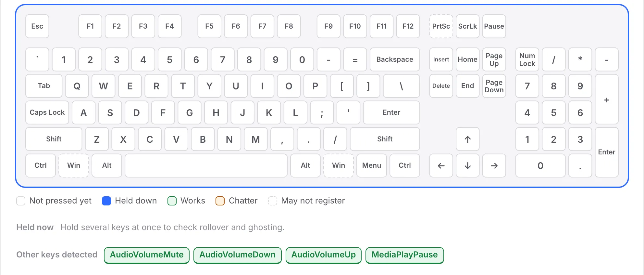Select the AudioVolumeDown detected key chip

(237, 255)
